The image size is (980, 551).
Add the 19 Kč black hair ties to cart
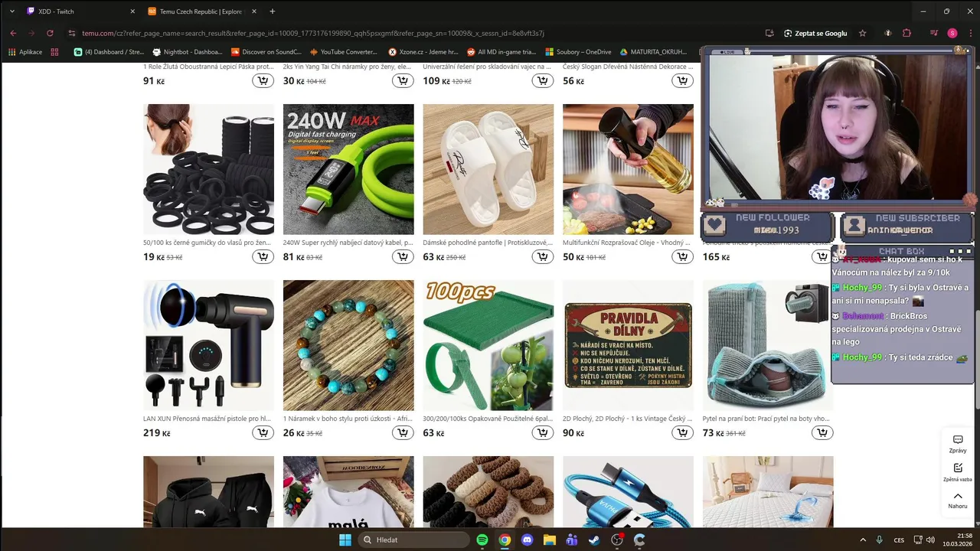(263, 256)
